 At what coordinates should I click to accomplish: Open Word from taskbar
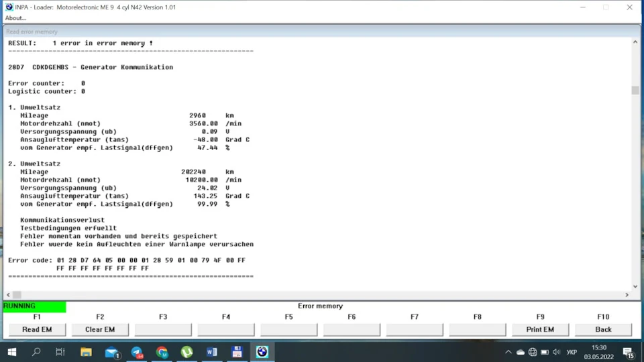coord(212,352)
